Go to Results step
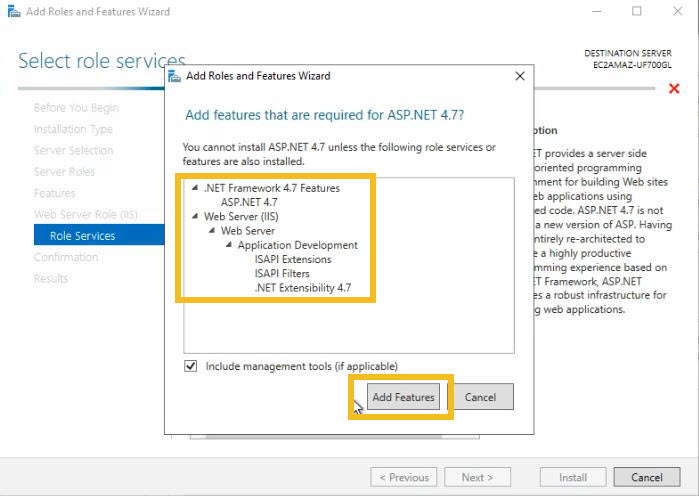Screen dimensions: 699x496 tap(51, 279)
